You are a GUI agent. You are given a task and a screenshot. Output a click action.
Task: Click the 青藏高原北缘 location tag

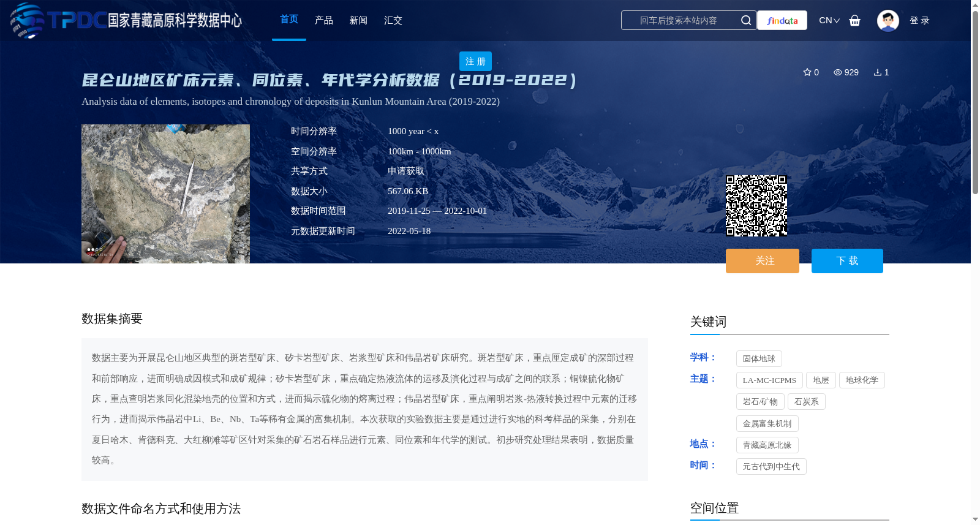pos(767,445)
